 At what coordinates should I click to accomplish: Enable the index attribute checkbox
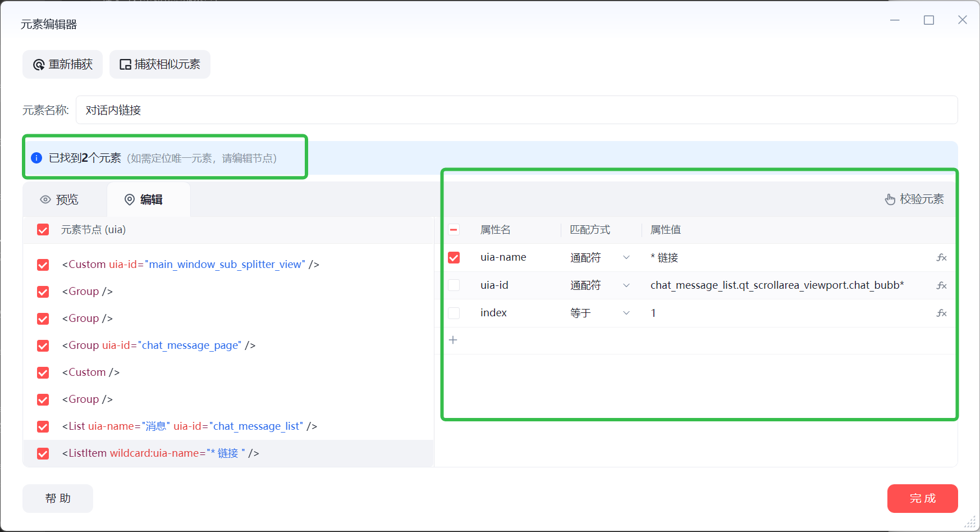coord(454,313)
